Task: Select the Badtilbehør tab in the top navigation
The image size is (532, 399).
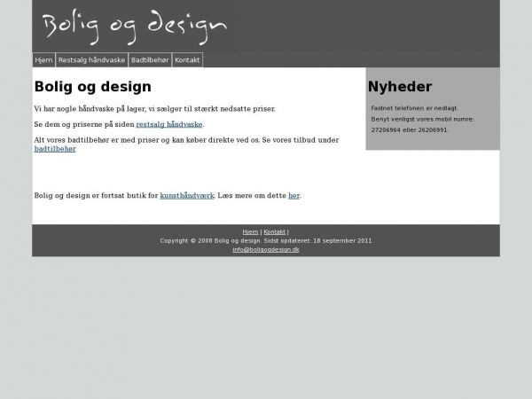Action: point(149,60)
